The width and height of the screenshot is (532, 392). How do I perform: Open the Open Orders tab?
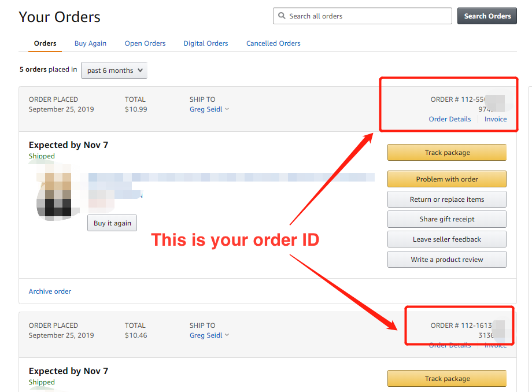pos(145,43)
